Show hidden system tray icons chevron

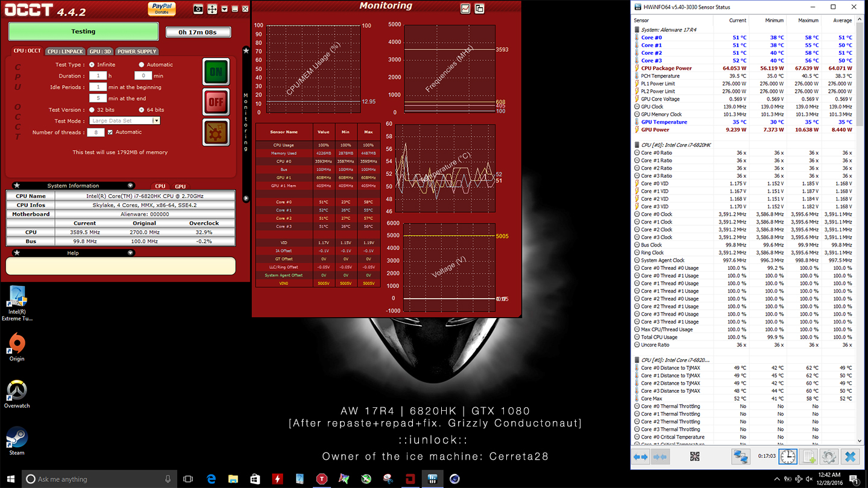776,479
